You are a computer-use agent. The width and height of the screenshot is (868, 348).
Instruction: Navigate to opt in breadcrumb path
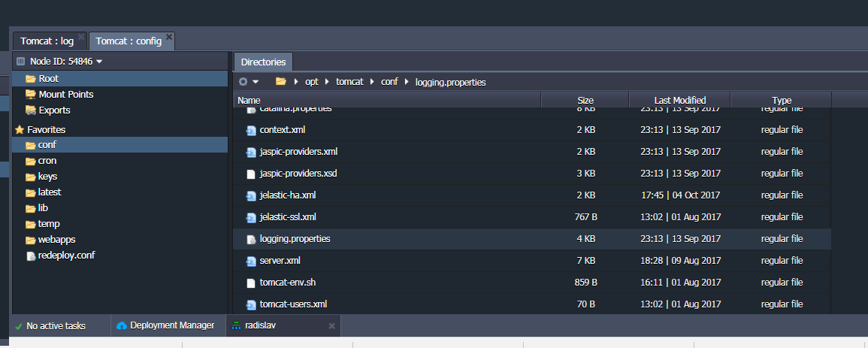pos(312,82)
